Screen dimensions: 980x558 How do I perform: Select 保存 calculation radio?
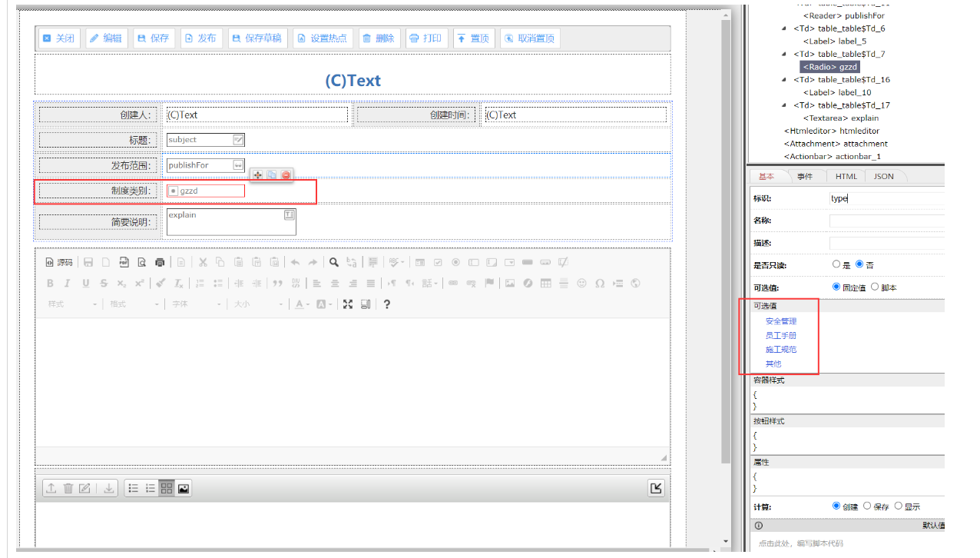click(867, 506)
